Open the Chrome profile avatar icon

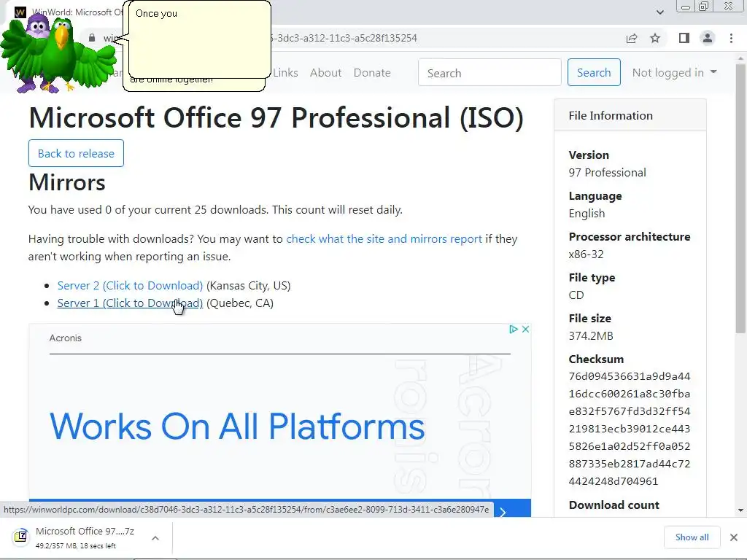(x=708, y=38)
